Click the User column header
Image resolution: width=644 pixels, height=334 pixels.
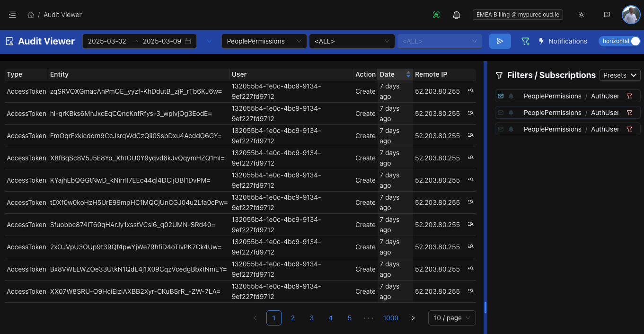point(291,74)
